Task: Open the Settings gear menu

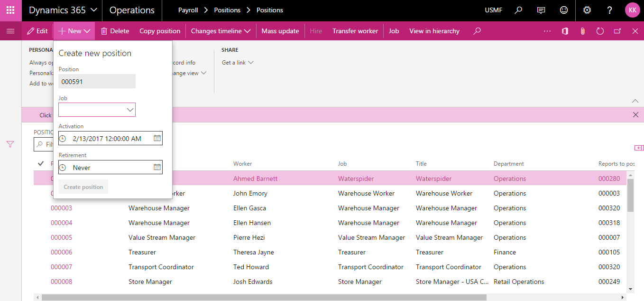Action: point(587,10)
